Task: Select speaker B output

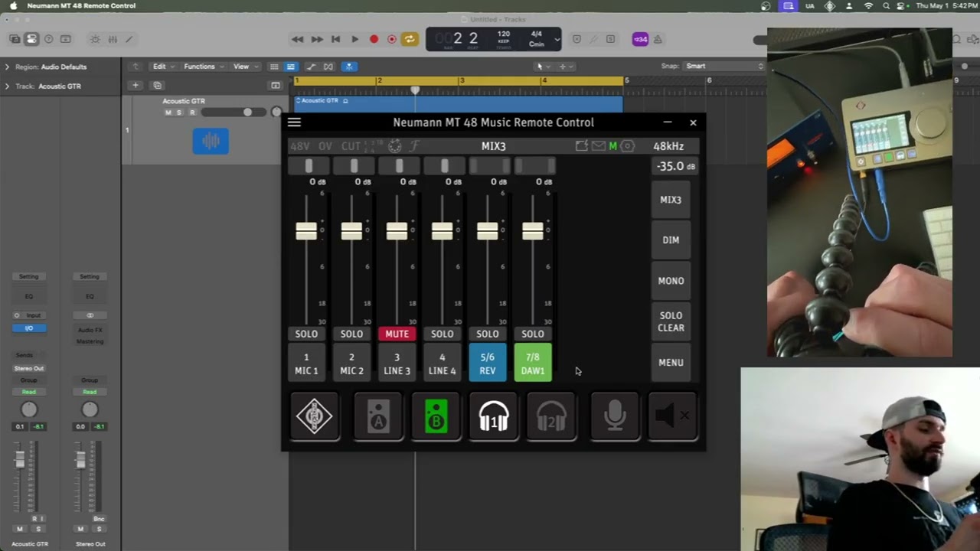Action: (436, 416)
